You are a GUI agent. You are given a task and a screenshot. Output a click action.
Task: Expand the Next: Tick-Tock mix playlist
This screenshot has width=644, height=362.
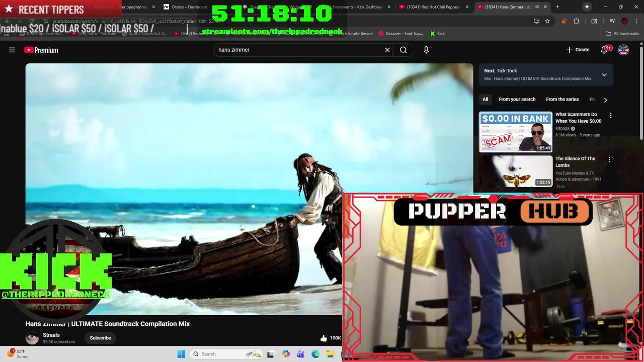tap(604, 75)
